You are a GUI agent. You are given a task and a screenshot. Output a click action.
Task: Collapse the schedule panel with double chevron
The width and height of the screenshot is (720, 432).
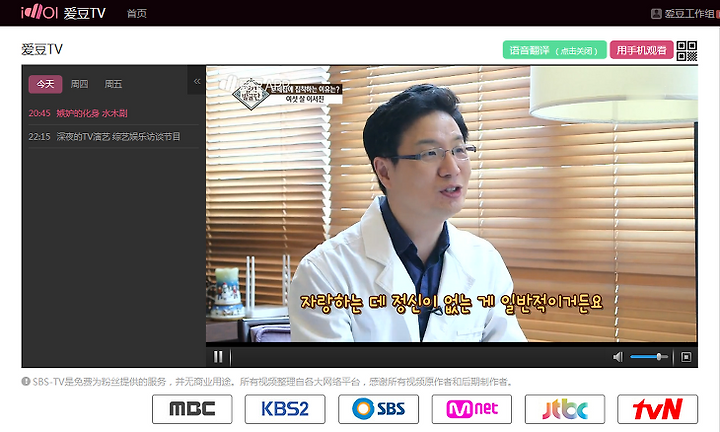click(x=197, y=81)
